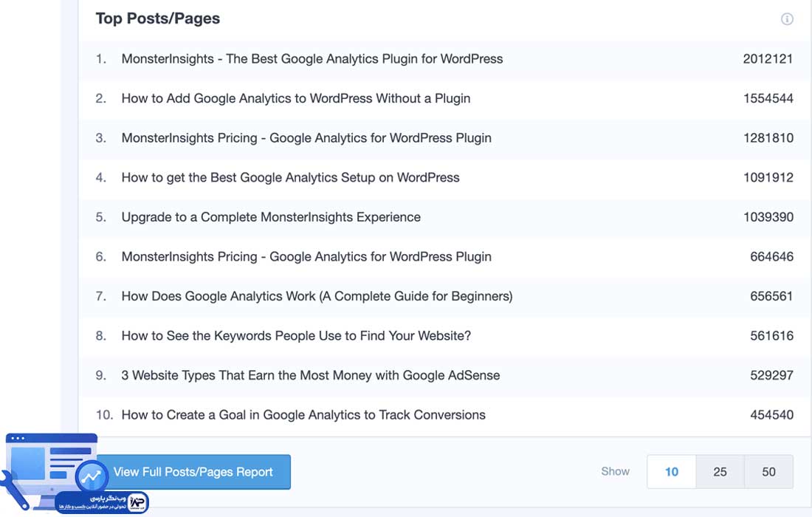This screenshot has width=812, height=517.
Task: Open How Does Google Analytics Work guide
Action: (x=317, y=296)
